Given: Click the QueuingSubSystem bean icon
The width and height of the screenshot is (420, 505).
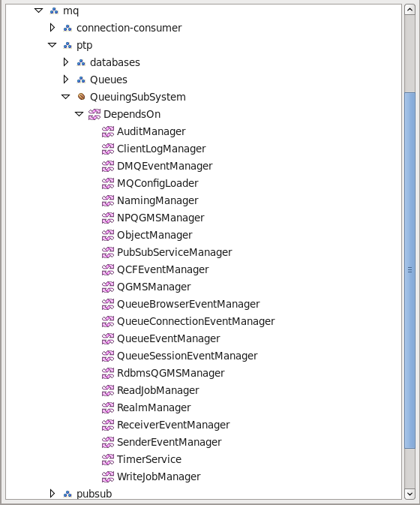Looking at the screenshot, I should pyautogui.click(x=82, y=97).
